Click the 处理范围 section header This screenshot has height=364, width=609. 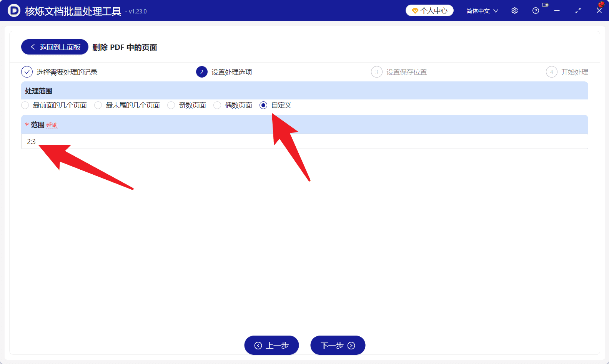[304, 91]
